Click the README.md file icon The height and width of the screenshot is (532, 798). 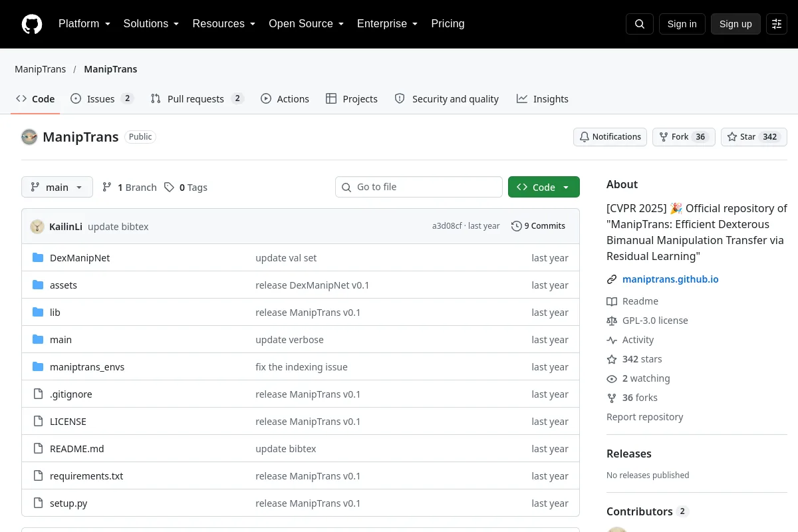(x=38, y=449)
